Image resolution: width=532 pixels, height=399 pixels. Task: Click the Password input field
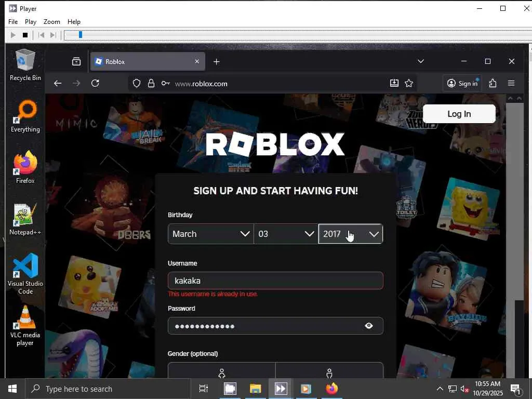275,326
